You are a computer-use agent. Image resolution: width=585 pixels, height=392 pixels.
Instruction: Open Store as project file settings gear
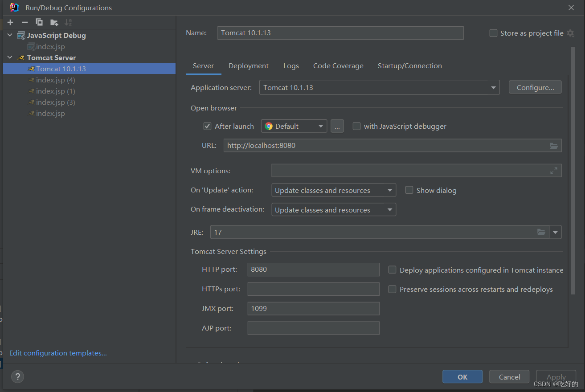[x=570, y=33]
